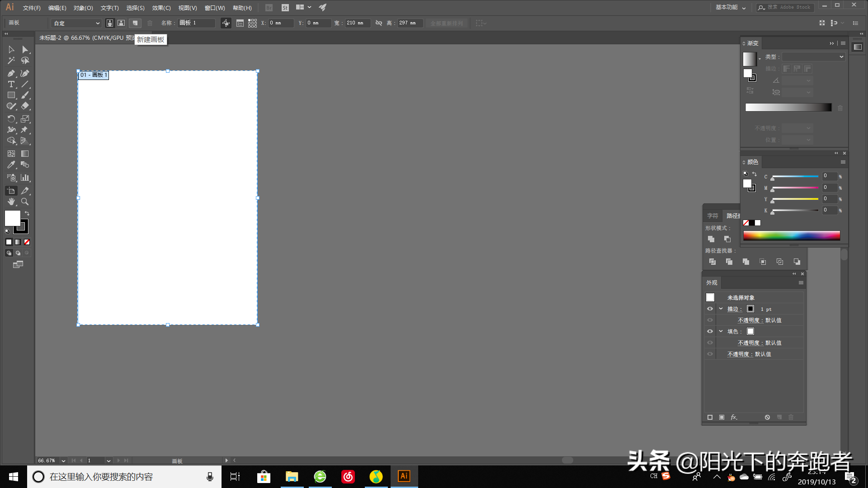Open artboard navigation number dropdown
The width and height of the screenshot is (868, 488).
[108, 460]
